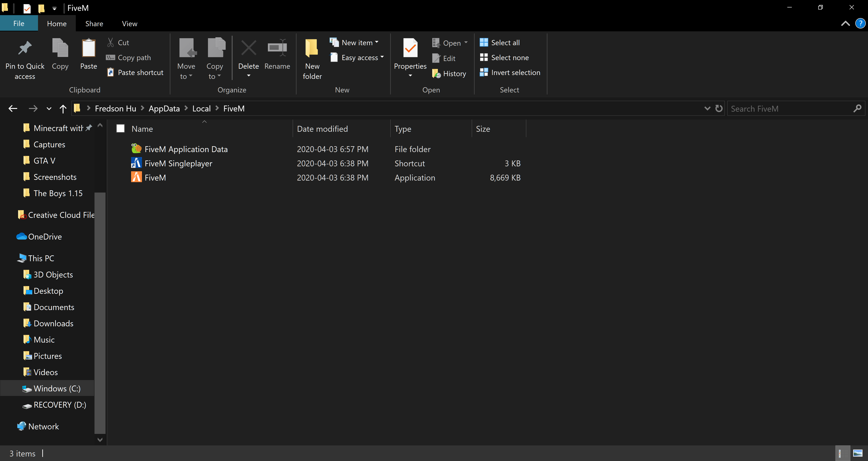Go up one folder level arrow

pos(63,108)
